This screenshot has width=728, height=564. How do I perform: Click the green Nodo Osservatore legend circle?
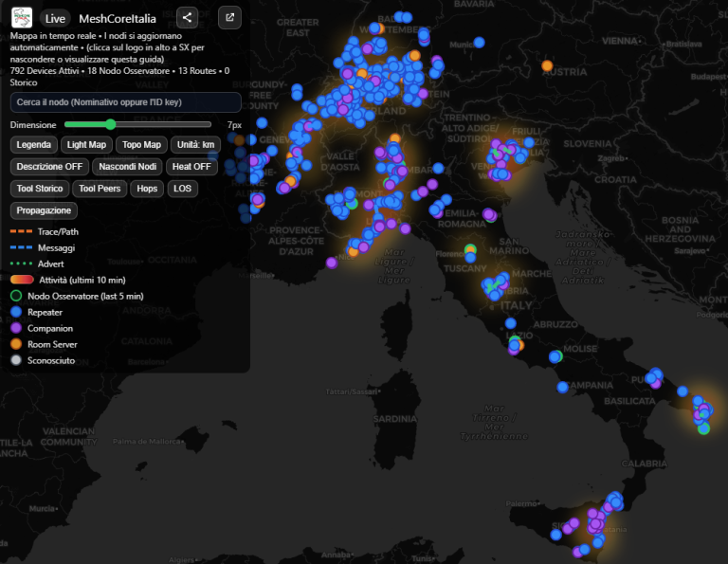click(x=16, y=296)
